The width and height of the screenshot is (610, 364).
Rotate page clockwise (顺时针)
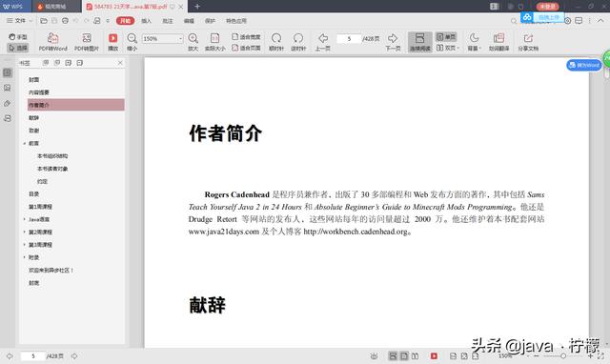(x=276, y=42)
